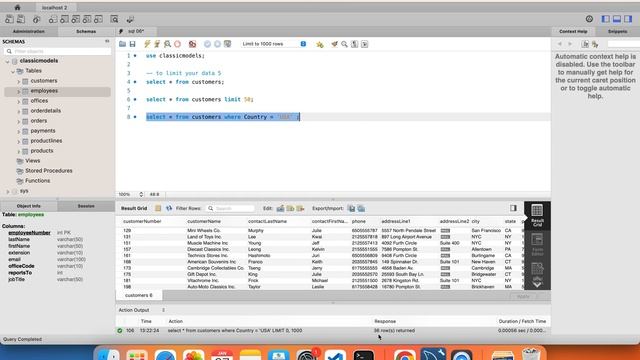Rollback the current transaction

(218, 44)
